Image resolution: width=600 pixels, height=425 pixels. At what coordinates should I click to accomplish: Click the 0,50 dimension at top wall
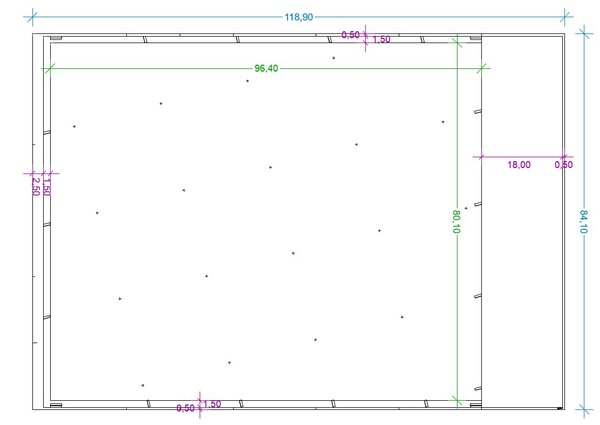click(x=350, y=35)
